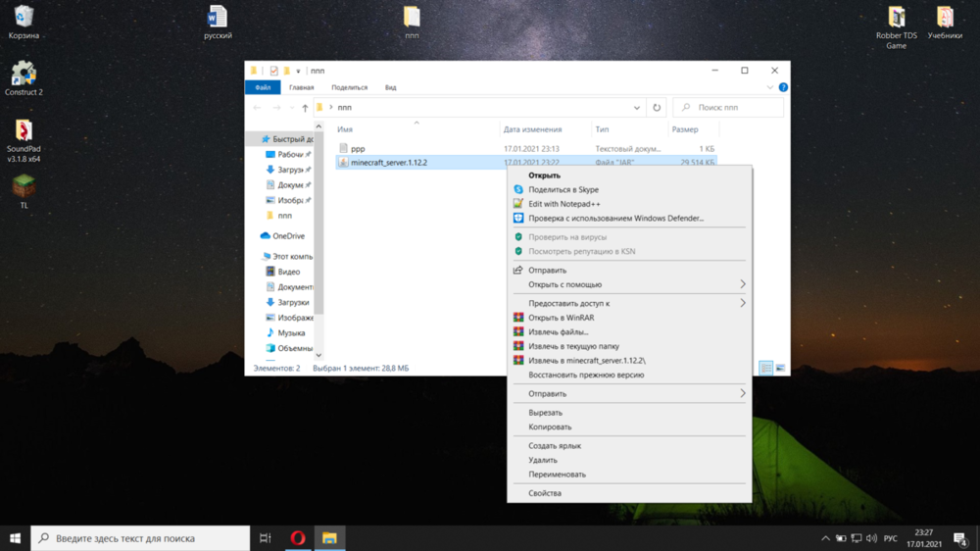980x551 pixels.
Task: Open the Explorer help question-mark icon
Action: [x=783, y=87]
